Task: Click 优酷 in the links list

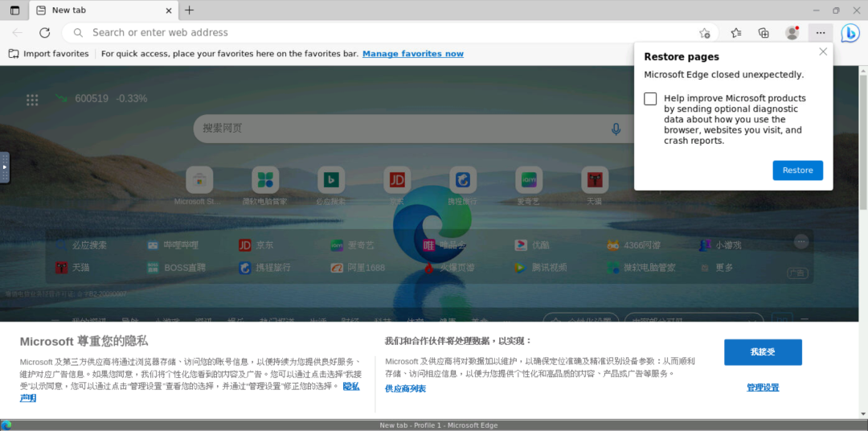Action: tap(532, 245)
